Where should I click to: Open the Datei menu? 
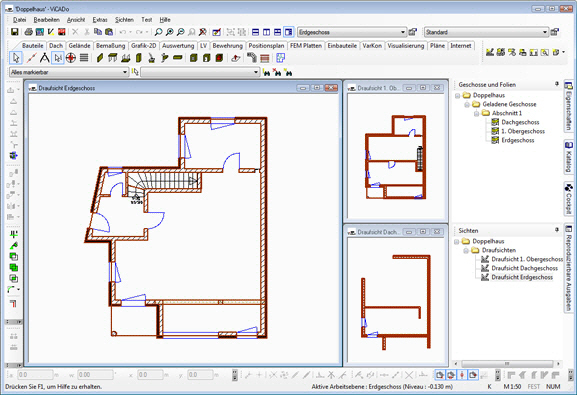tap(20, 20)
